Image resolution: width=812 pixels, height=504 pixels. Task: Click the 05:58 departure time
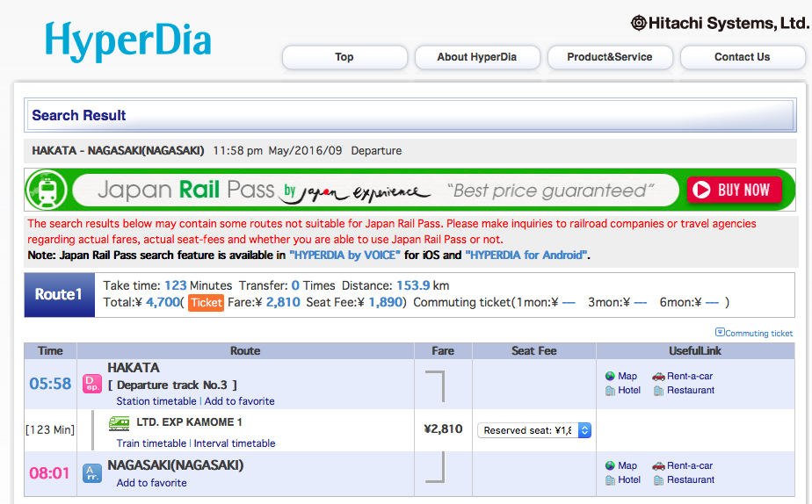tap(50, 384)
